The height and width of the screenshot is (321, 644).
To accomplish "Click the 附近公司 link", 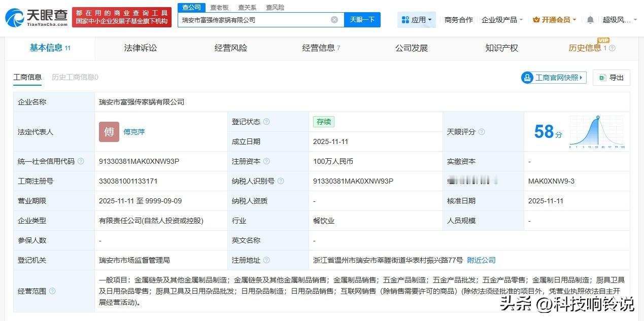I will click(481, 260).
